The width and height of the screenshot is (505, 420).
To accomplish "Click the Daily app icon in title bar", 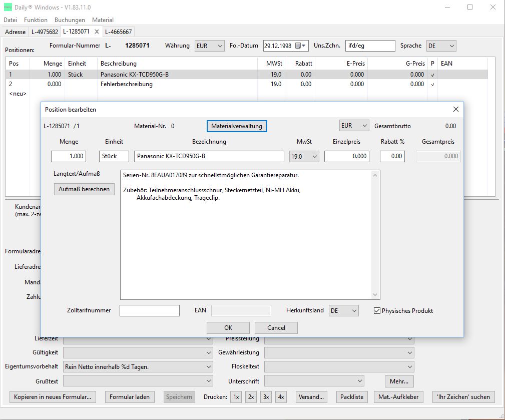I will (8, 8).
